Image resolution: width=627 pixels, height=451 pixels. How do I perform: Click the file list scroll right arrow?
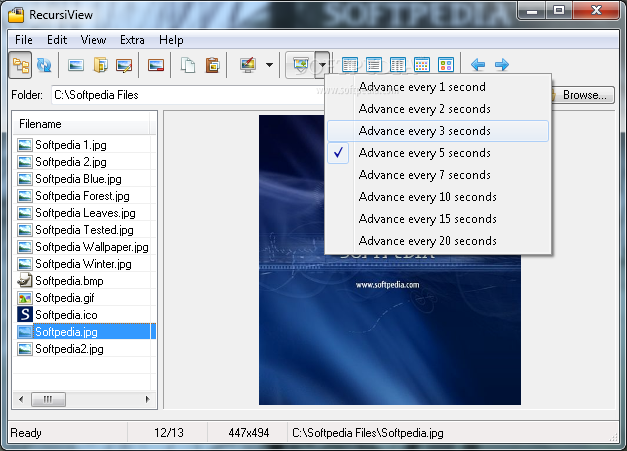[x=148, y=399]
